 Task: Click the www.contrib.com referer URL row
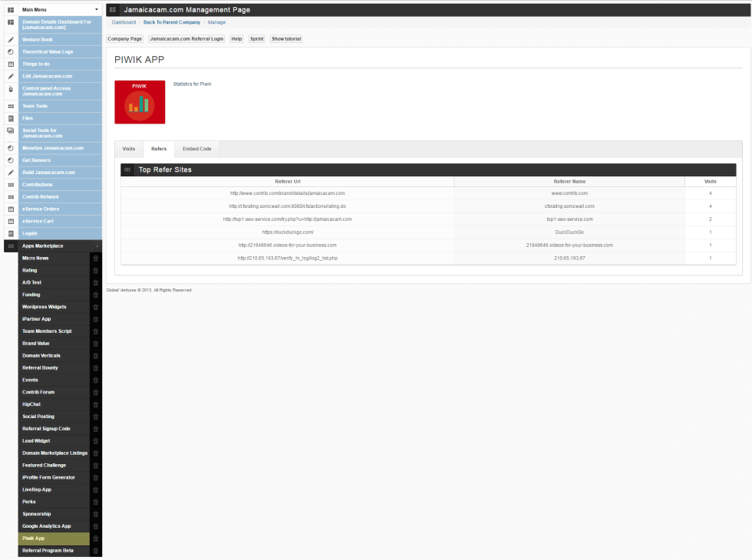(287, 193)
